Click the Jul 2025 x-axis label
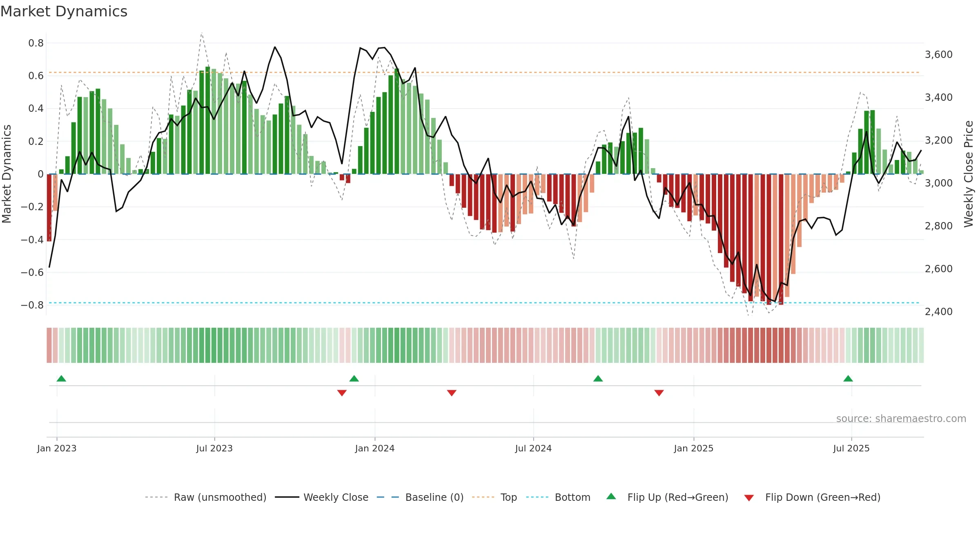980x551 pixels. [x=851, y=448]
